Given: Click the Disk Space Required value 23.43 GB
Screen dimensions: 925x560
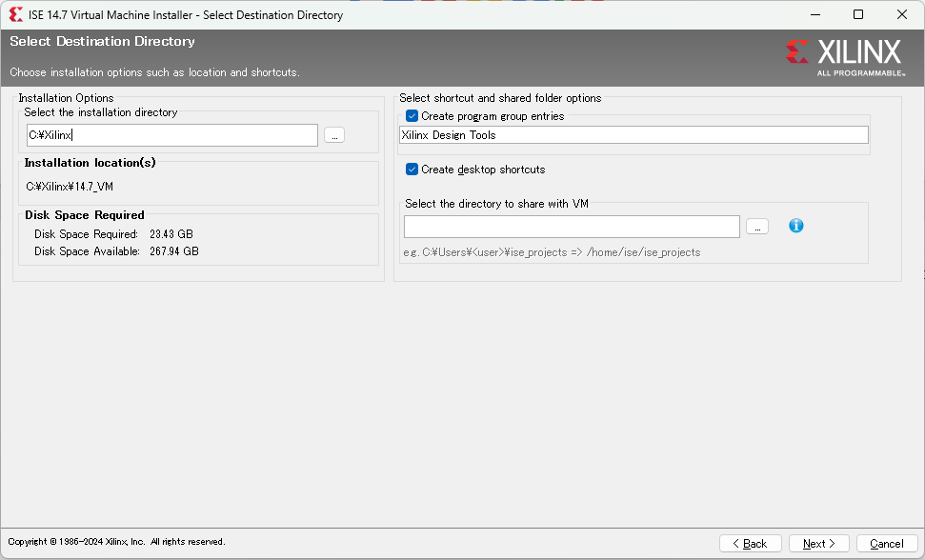Looking at the screenshot, I should (x=171, y=234).
